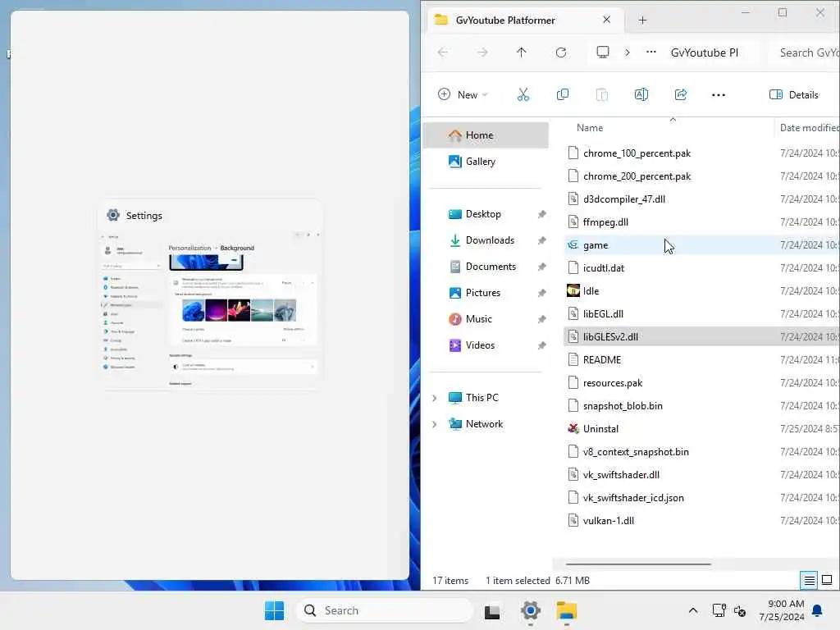
Task: Click the muted volume icon in tray
Action: coord(740,610)
